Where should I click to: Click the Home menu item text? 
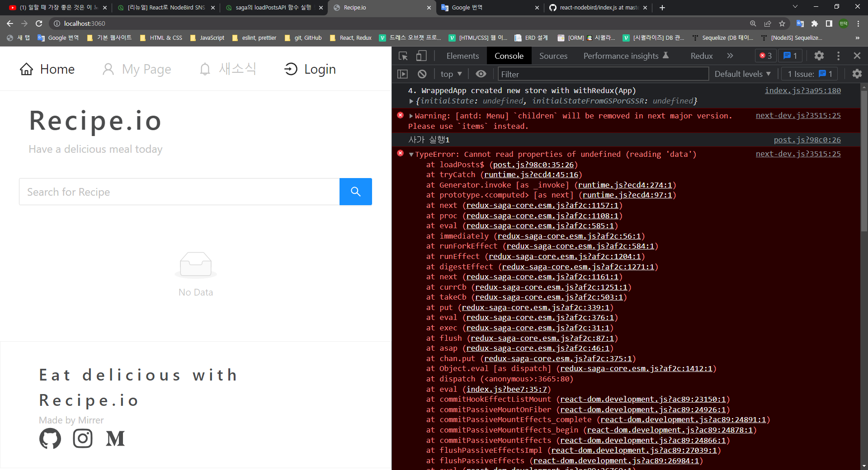coord(57,69)
